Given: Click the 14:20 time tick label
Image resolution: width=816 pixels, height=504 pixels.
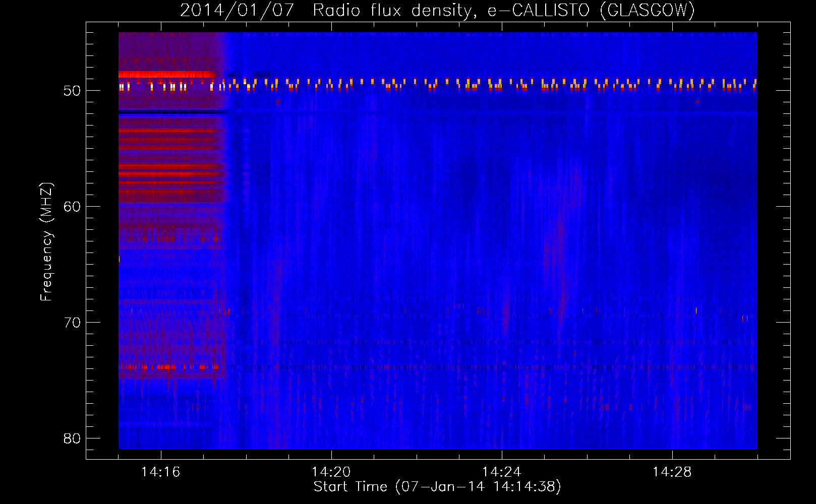Looking at the screenshot, I should [x=331, y=472].
